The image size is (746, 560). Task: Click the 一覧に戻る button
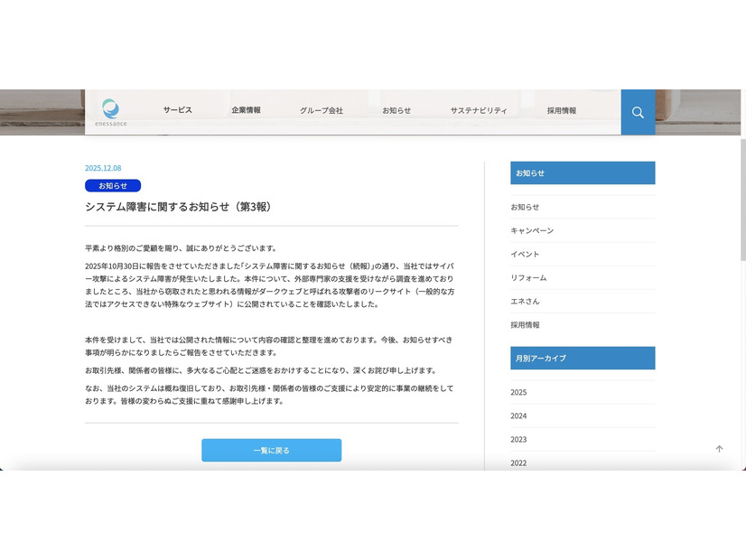[x=271, y=450]
